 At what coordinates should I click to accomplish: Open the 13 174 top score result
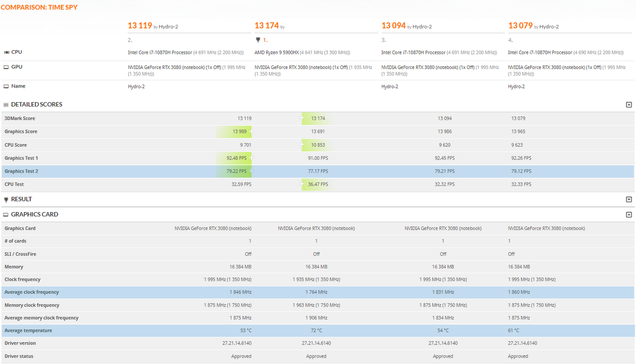[x=267, y=25]
